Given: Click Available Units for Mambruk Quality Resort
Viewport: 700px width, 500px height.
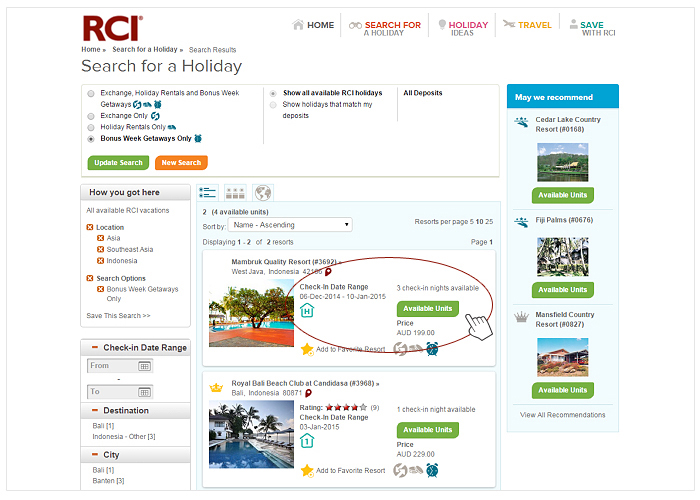Looking at the screenshot, I should 428,309.
